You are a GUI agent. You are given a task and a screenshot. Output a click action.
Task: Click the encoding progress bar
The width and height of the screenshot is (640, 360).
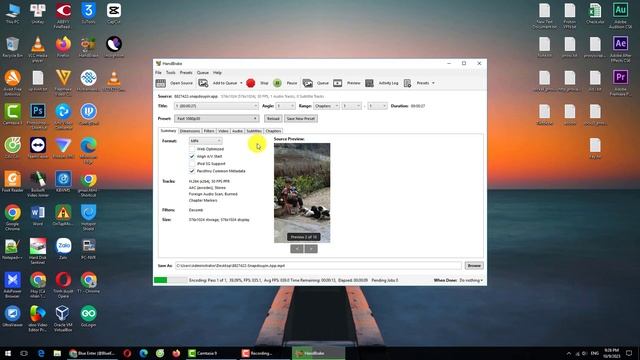(x=170, y=280)
